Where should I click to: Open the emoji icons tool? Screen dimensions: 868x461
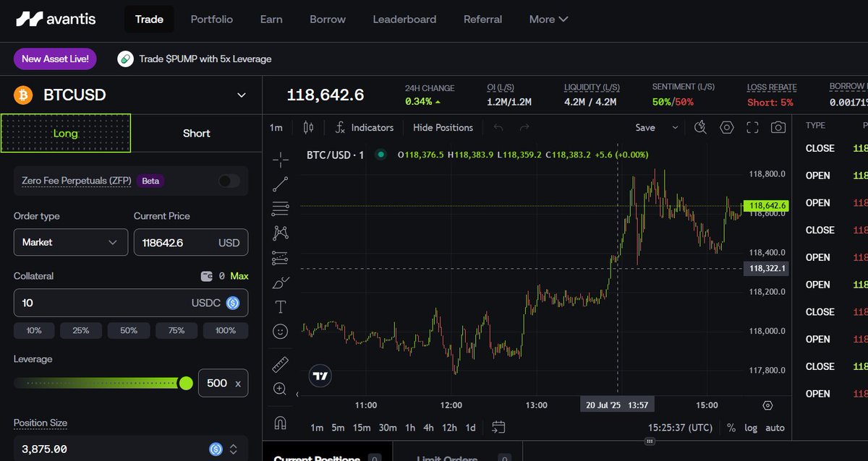280,331
